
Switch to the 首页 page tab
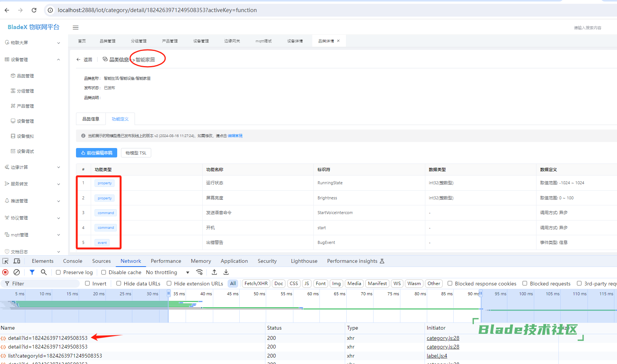pos(82,41)
